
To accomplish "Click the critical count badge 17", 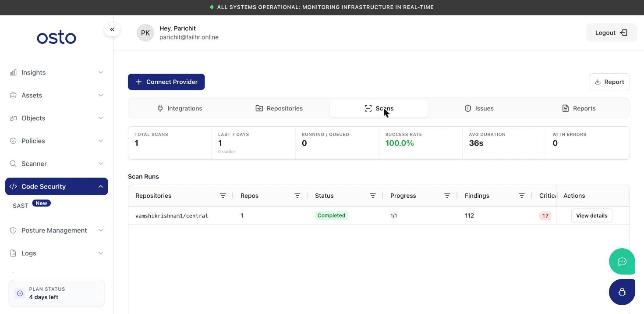I will point(545,216).
